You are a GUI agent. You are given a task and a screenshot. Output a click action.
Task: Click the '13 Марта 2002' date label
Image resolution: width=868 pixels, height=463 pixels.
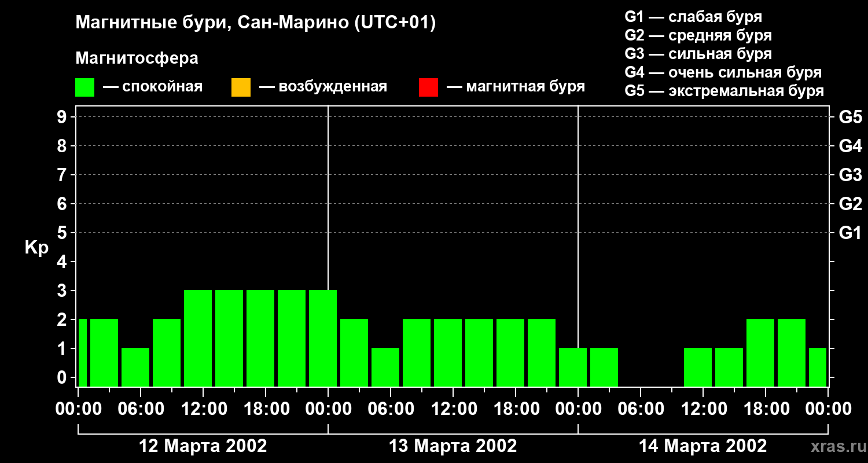[x=453, y=446]
